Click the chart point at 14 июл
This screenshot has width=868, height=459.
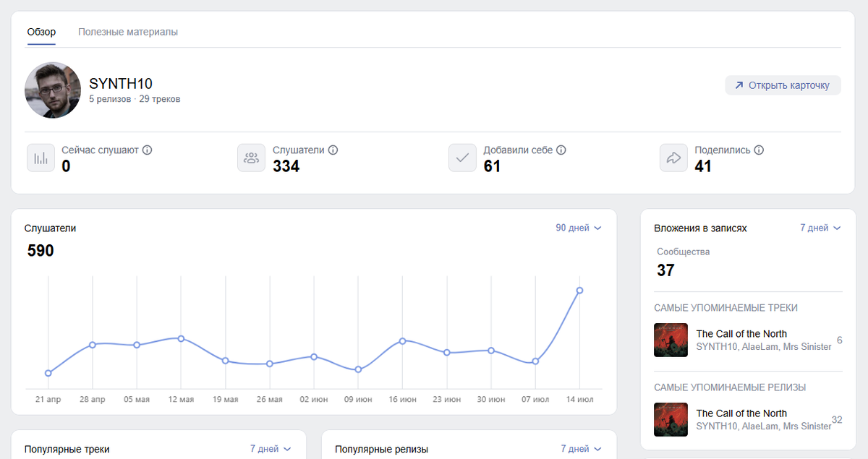click(x=579, y=291)
